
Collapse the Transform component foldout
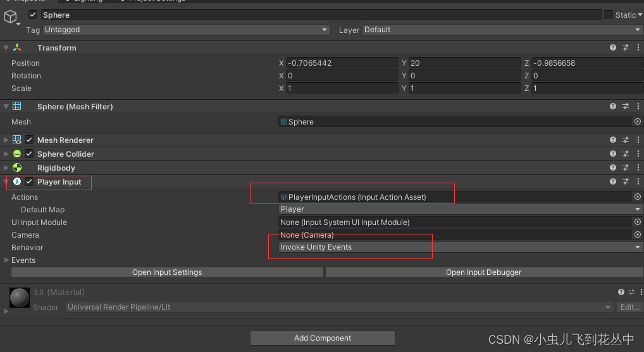point(6,47)
